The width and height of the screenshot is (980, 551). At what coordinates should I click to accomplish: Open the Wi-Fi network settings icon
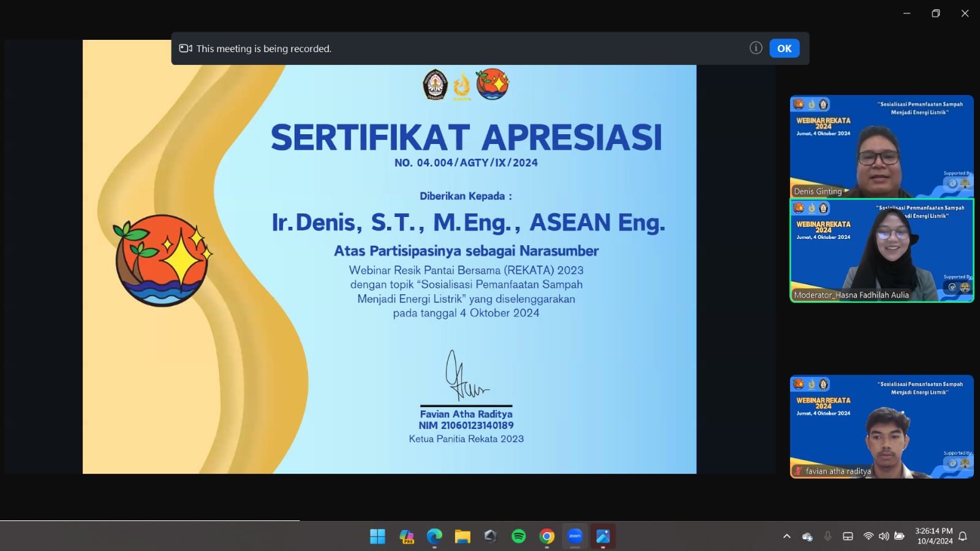click(x=868, y=536)
